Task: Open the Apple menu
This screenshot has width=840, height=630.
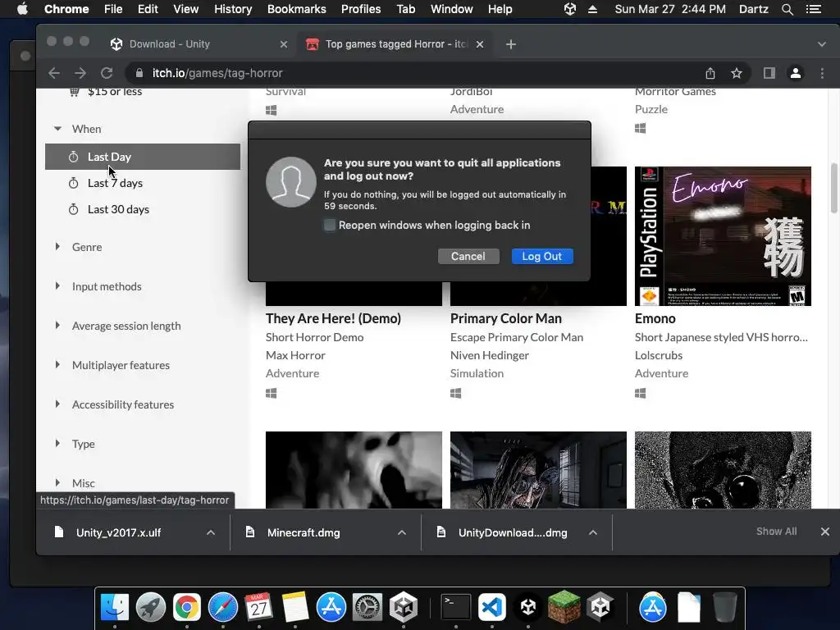Action: coord(22,9)
